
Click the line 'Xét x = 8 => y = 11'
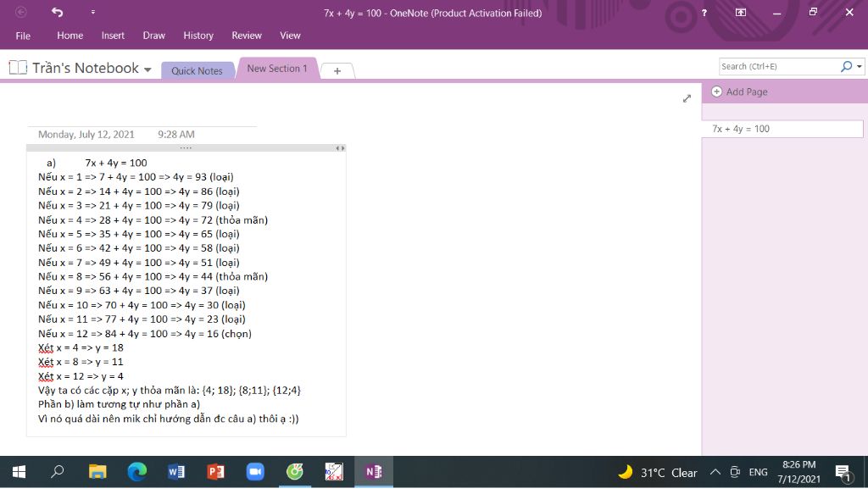click(81, 362)
